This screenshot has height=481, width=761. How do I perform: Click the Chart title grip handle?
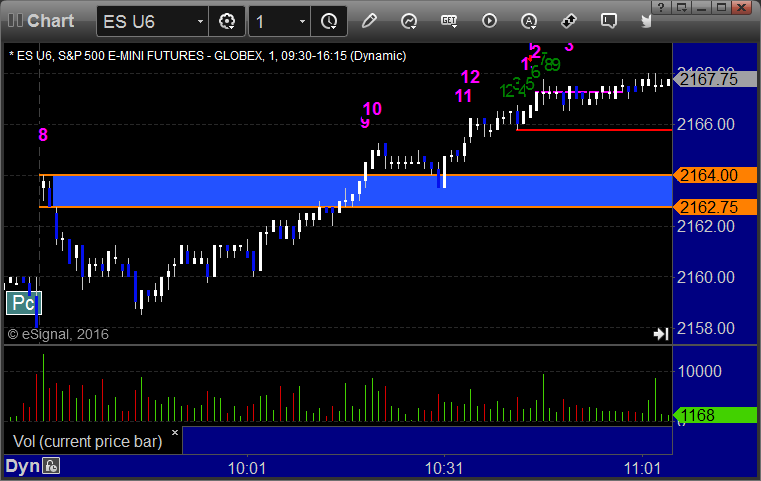tap(15, 21)
